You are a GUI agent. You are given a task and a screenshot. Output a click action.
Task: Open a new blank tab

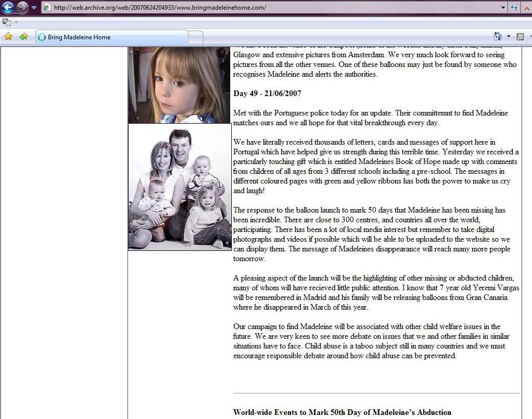[x=196, y=37]
